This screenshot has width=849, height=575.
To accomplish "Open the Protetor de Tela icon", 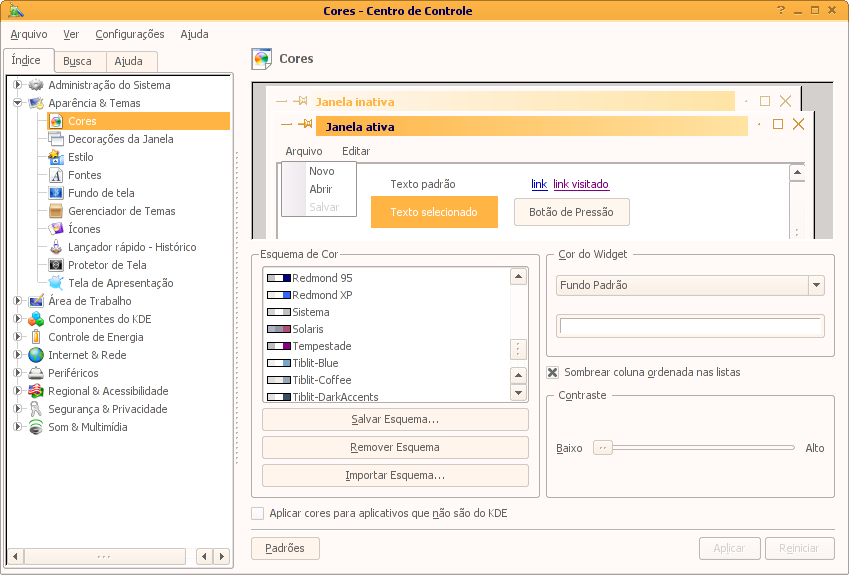I will [x=56, y=265].
